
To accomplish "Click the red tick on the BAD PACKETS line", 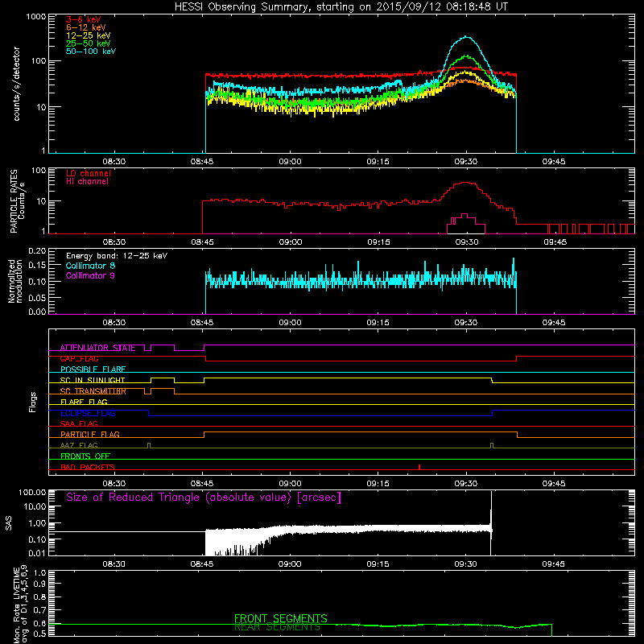I will (419, 467).
